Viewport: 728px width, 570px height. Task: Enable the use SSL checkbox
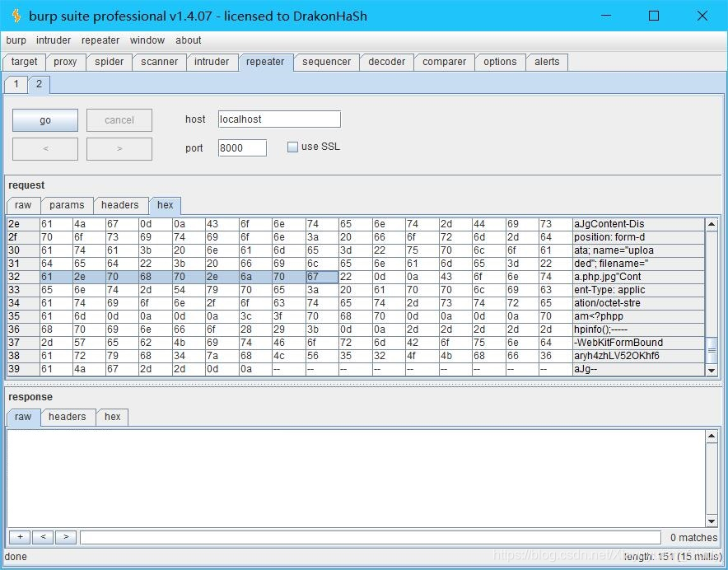[x=292, y=147]
